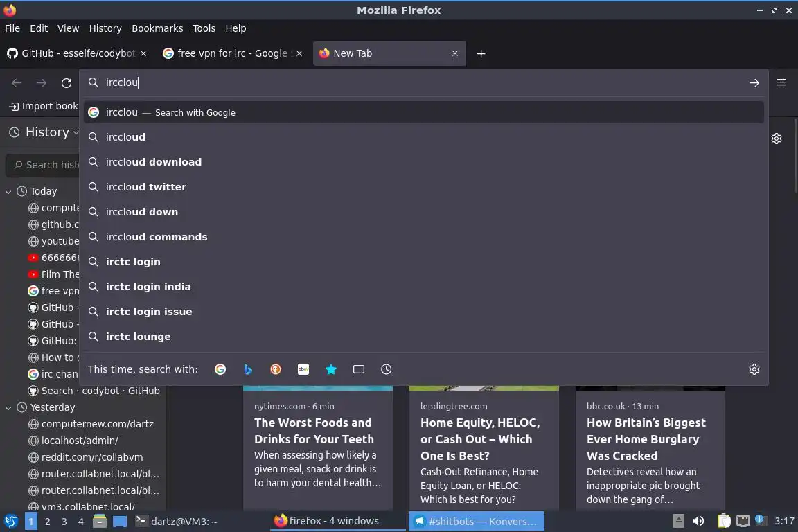
Task: Open 'The Worst Foods and Drinks' article
Action: coord(318,448)
